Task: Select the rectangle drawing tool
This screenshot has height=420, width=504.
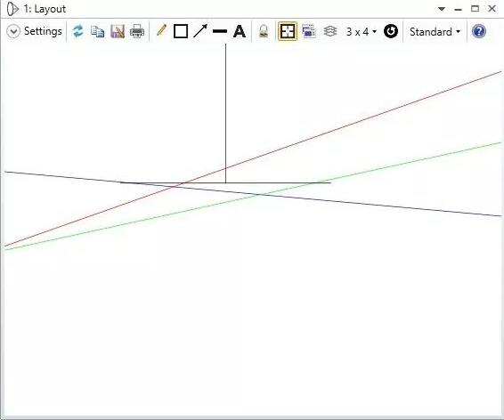Action: tap(181, 31)
